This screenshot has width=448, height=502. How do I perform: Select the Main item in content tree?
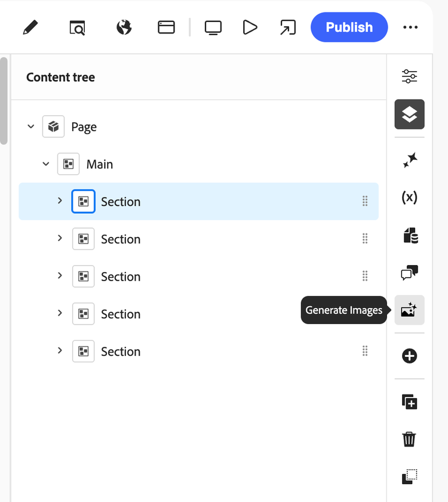pos(99,164)
